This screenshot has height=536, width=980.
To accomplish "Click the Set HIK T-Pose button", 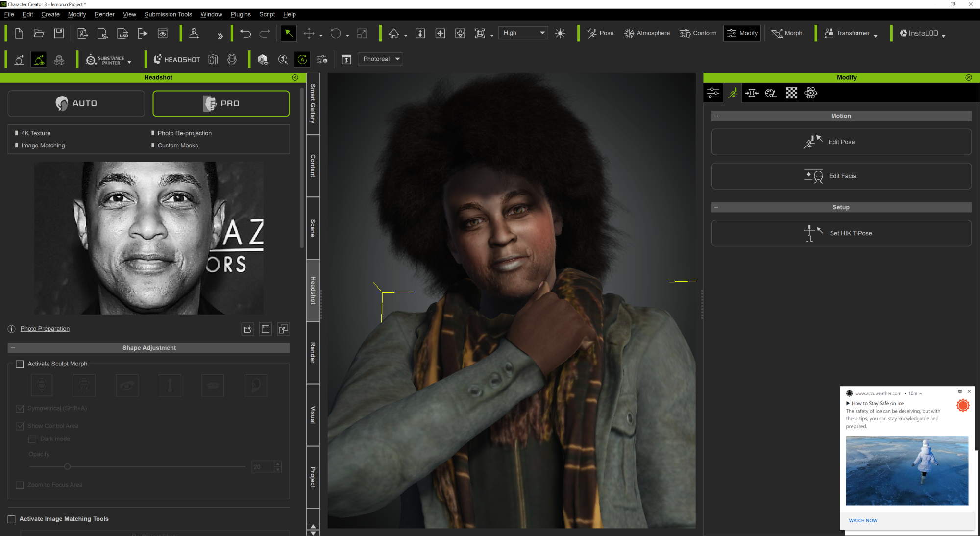I will pyautogui.click(x=841, y=233).
